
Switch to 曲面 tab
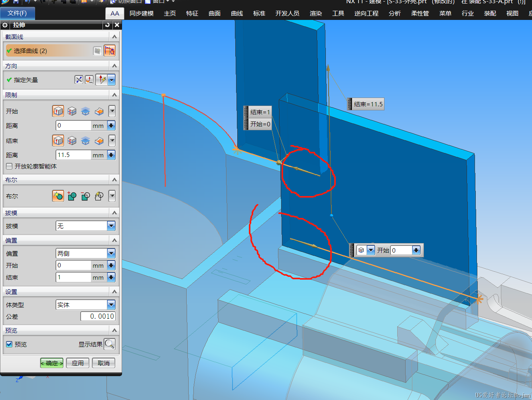pos(215,14)
